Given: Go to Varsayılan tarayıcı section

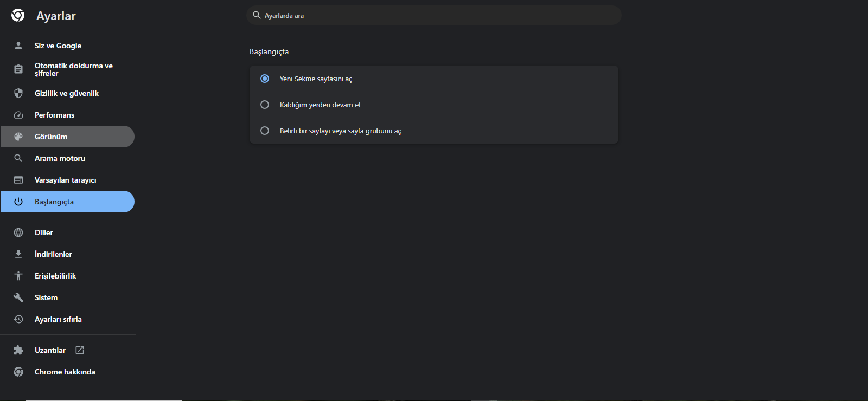Looking at the screenshot, I should tap(65, 180).
